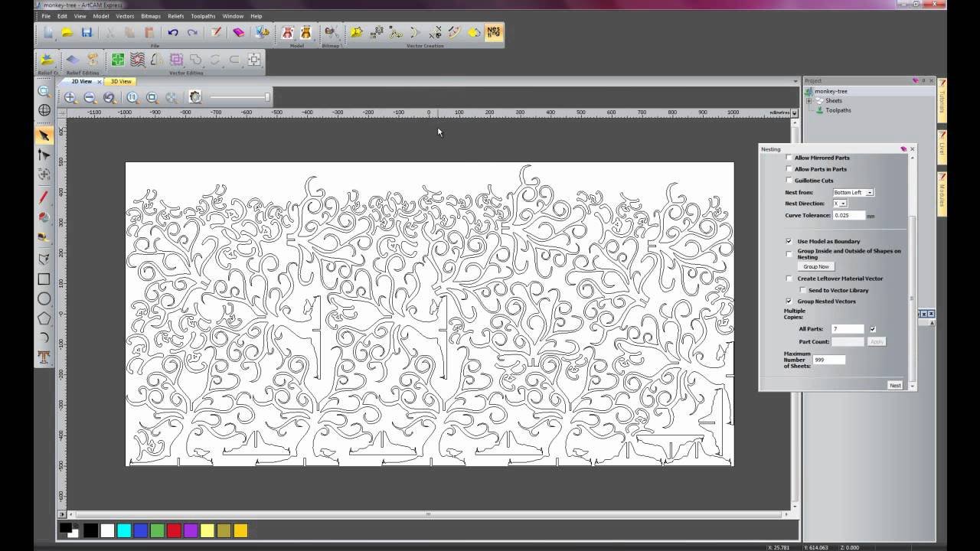
Task: Switch to the 3D View tab
Action: pos(120,81)
